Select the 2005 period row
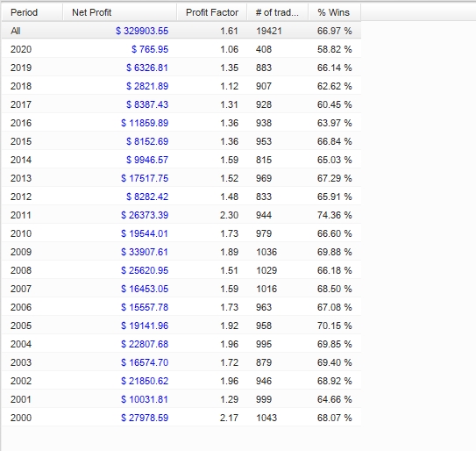Viewport: 476px width, 451px height. 181,326
